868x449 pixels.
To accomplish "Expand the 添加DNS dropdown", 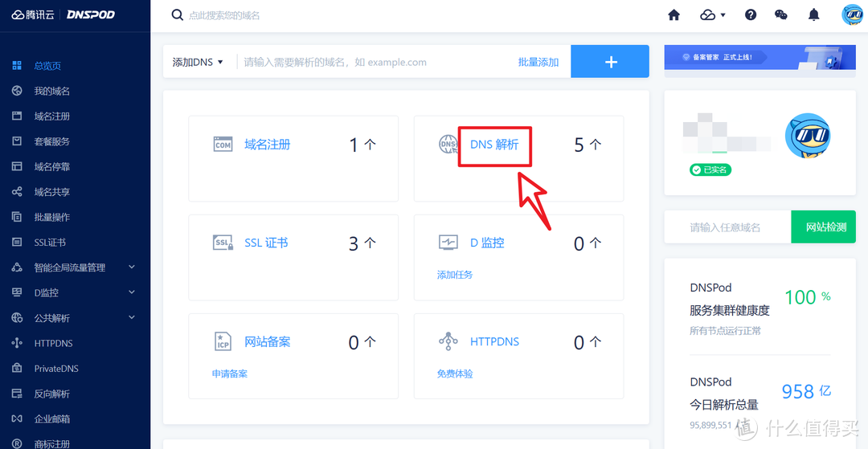I will tap(198, 62).
